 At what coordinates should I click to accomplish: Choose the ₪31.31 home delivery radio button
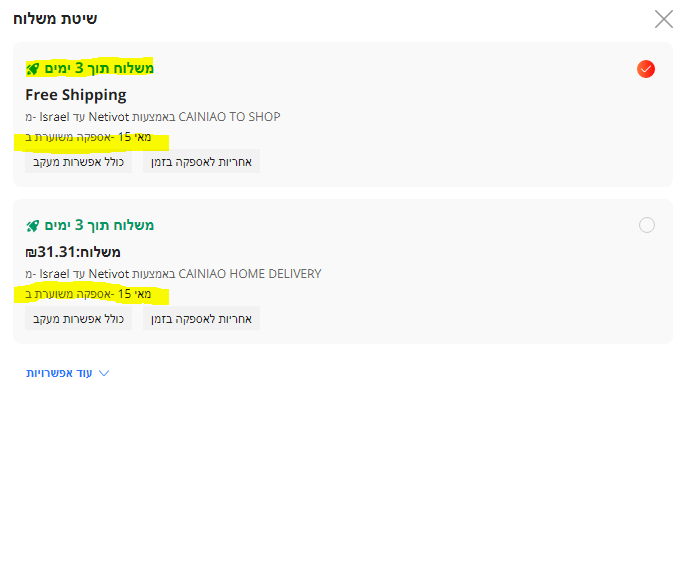tap(646, 225)
